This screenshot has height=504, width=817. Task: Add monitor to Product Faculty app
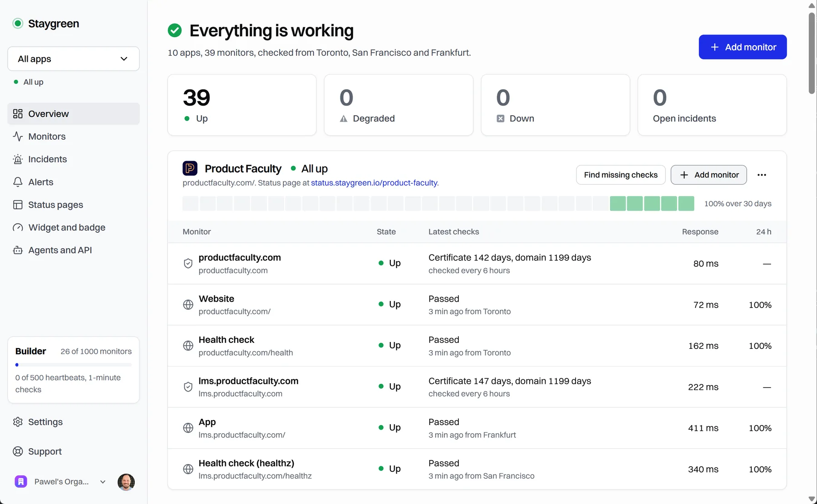point(709,175)
